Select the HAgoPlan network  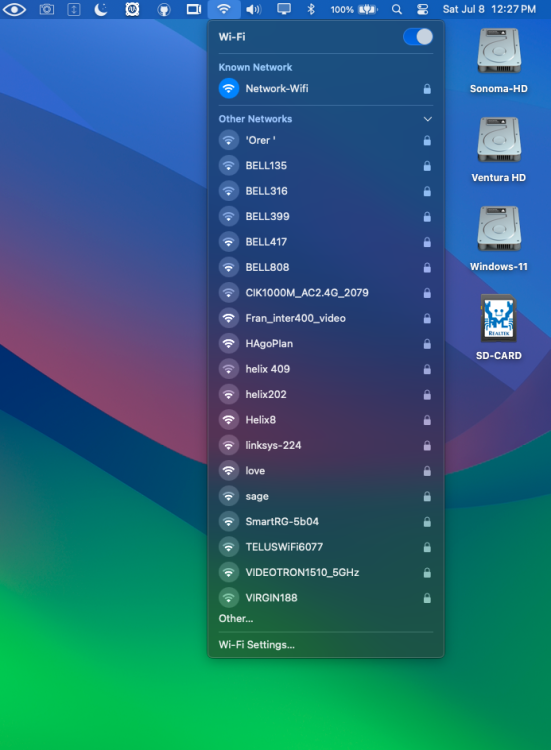point(326,343)
